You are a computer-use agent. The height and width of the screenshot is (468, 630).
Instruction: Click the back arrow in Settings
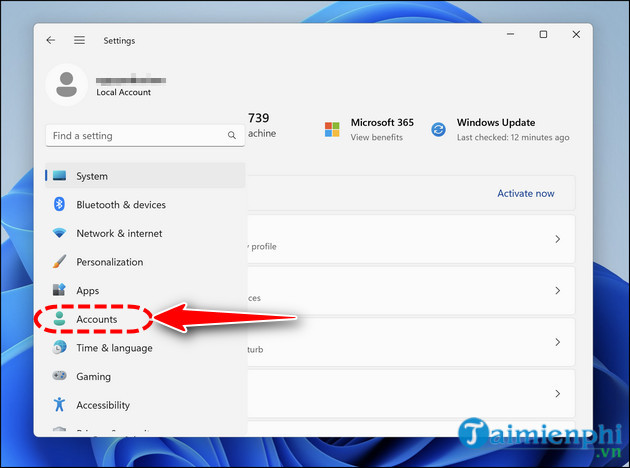(51, 41)
